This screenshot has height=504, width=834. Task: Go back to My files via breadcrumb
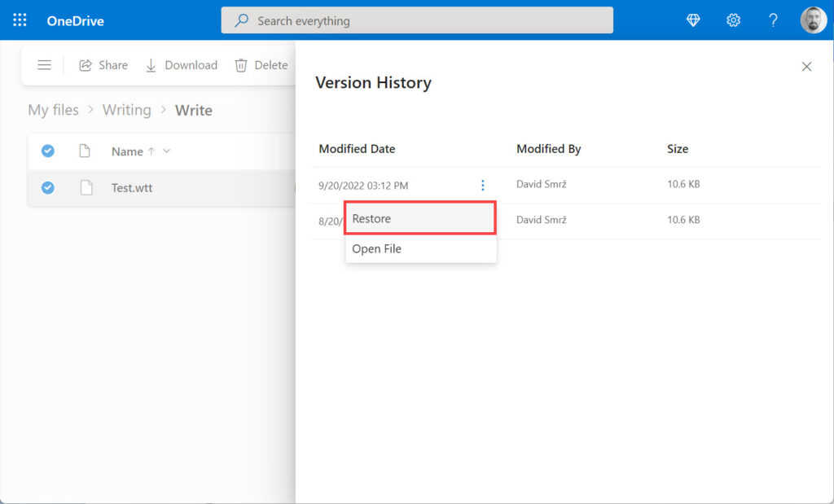53,109
